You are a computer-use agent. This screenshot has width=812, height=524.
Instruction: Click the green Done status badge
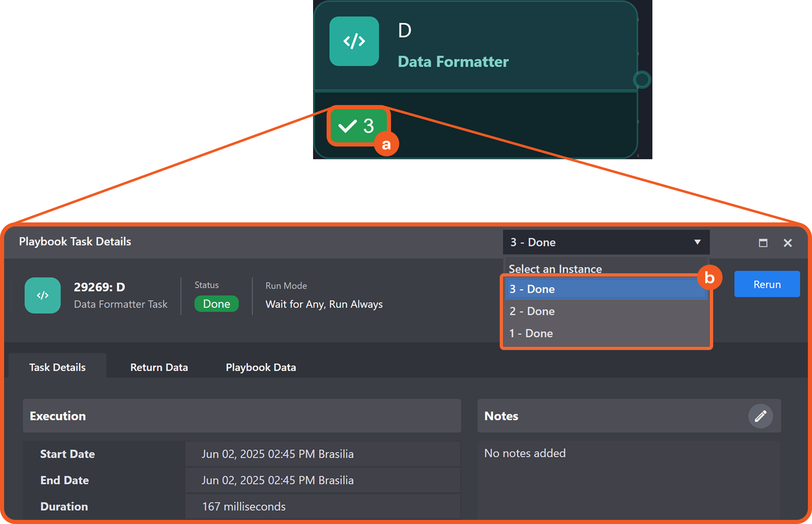[216, 304]
